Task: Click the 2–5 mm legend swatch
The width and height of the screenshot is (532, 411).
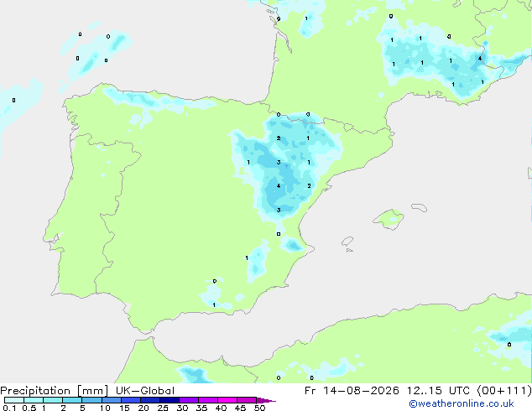Action: tap(72, 400)
